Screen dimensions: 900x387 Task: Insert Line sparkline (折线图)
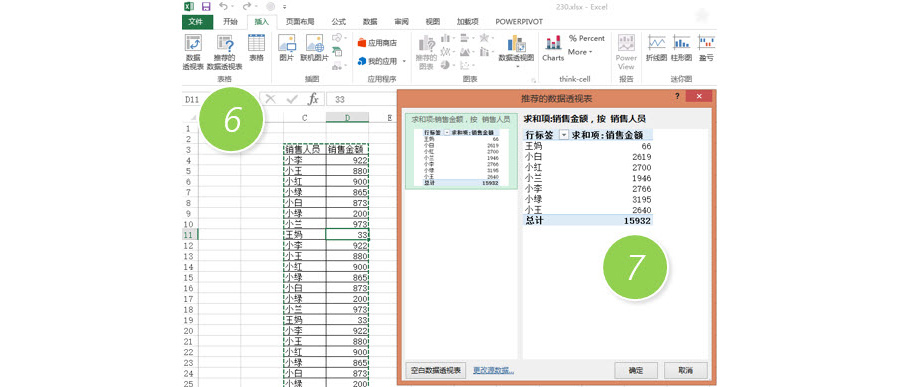tap(656, 48)
